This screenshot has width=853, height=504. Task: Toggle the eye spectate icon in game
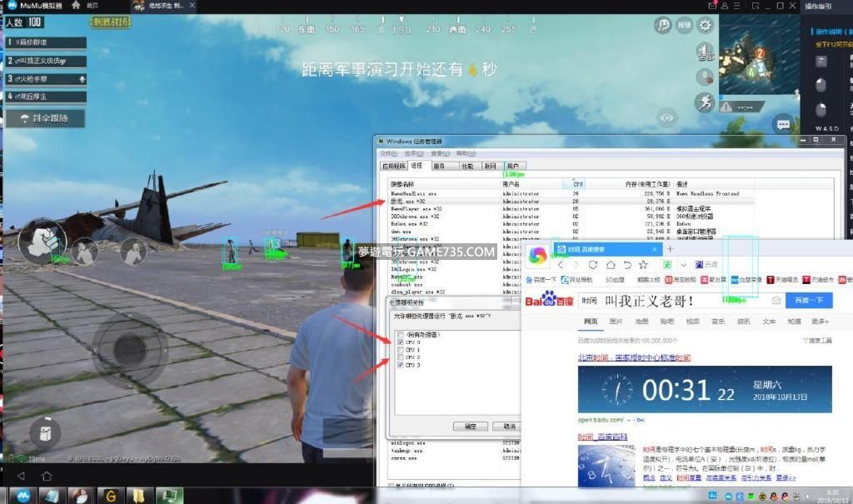click(x=666, y=118)
